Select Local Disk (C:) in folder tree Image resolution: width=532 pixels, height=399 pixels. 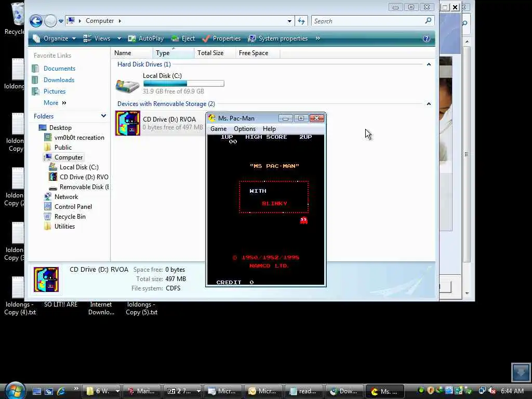click(x=79, y=167)
